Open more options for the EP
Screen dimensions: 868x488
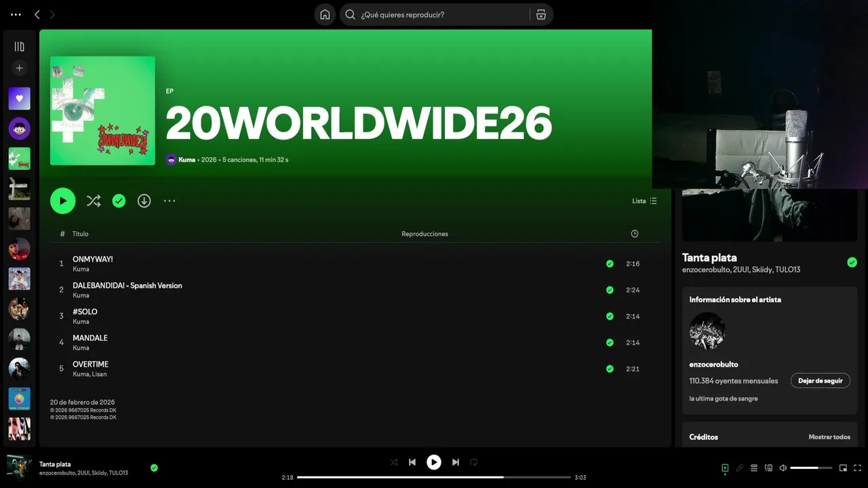click(x=170, y=201)
